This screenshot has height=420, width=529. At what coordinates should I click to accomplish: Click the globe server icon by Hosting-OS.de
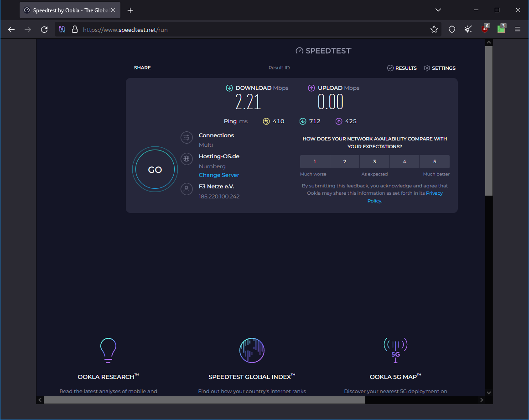[x=187, y=159]
